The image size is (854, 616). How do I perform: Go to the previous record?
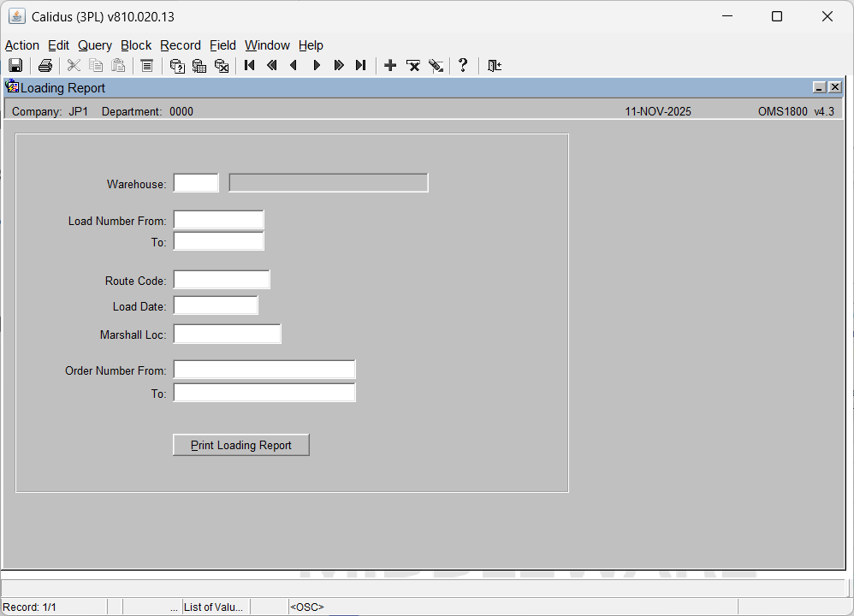[294, 66]
